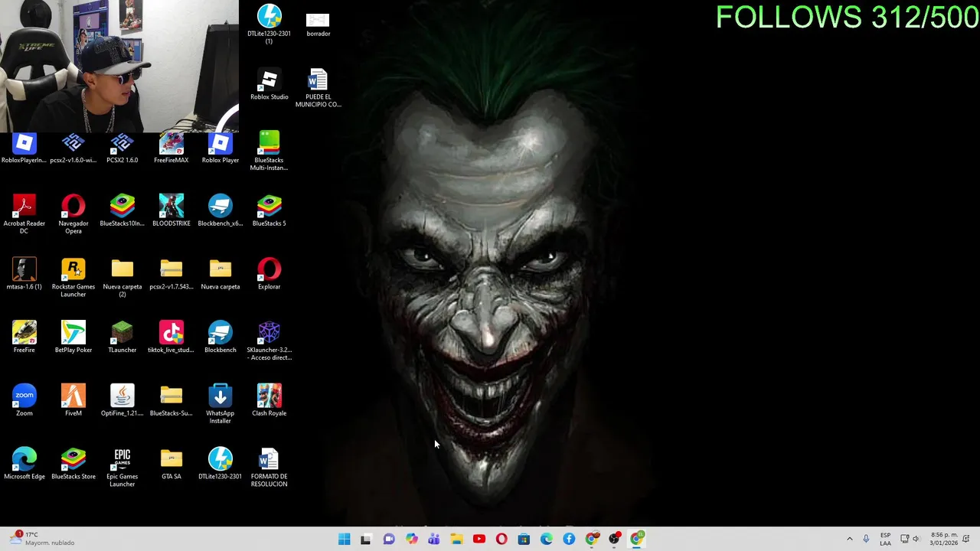Open the FiveM shortcut
980x551 pixels.
click(x=73, y=400)
